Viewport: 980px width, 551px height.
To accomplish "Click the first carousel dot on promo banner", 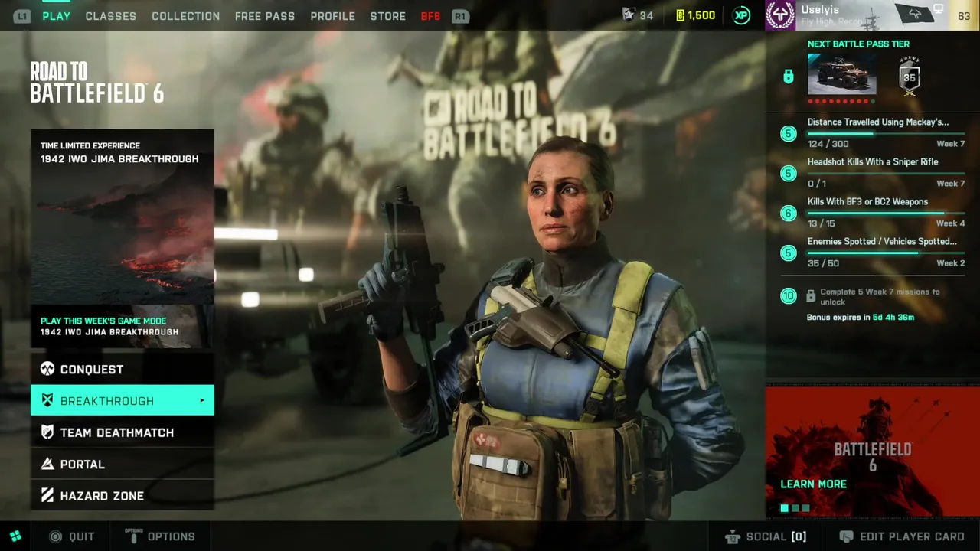I will pyautogui.click(x=784, y=508).
